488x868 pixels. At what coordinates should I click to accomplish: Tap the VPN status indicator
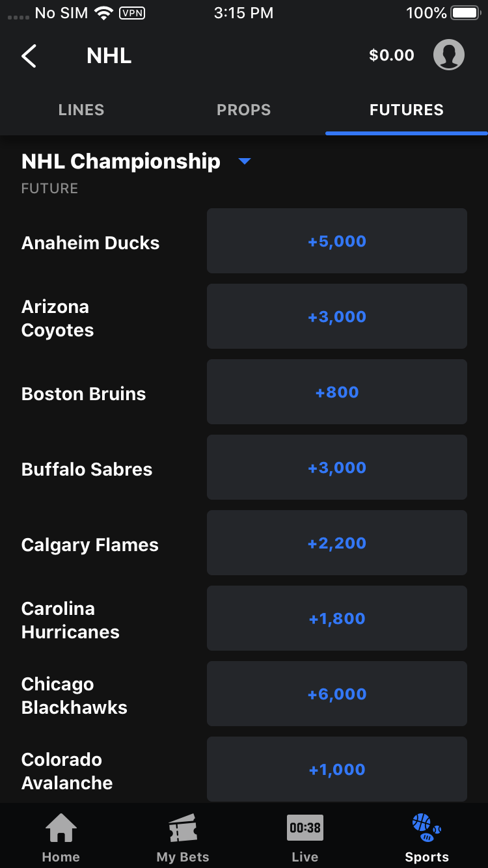(132, 12)
